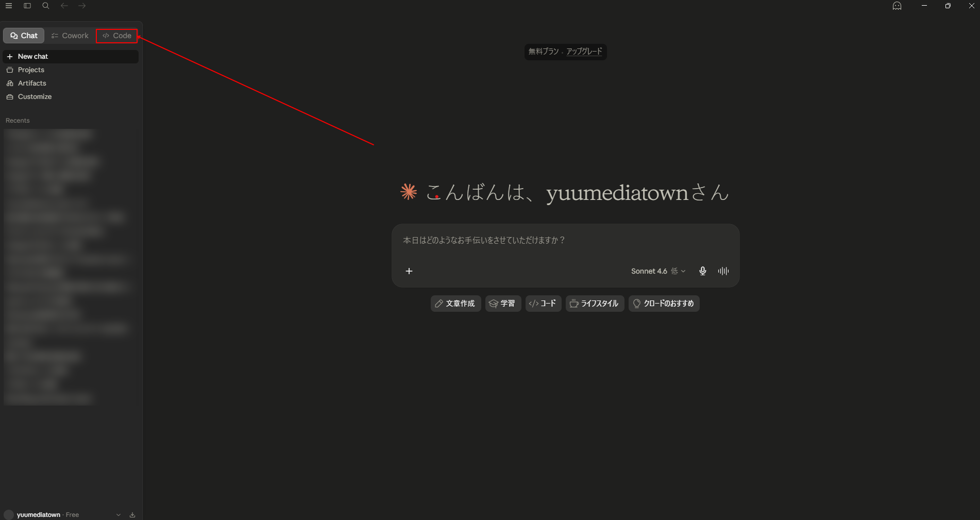Start a New chat
The width and height of the screenshot is (980, 520).
tap(71, 56)
